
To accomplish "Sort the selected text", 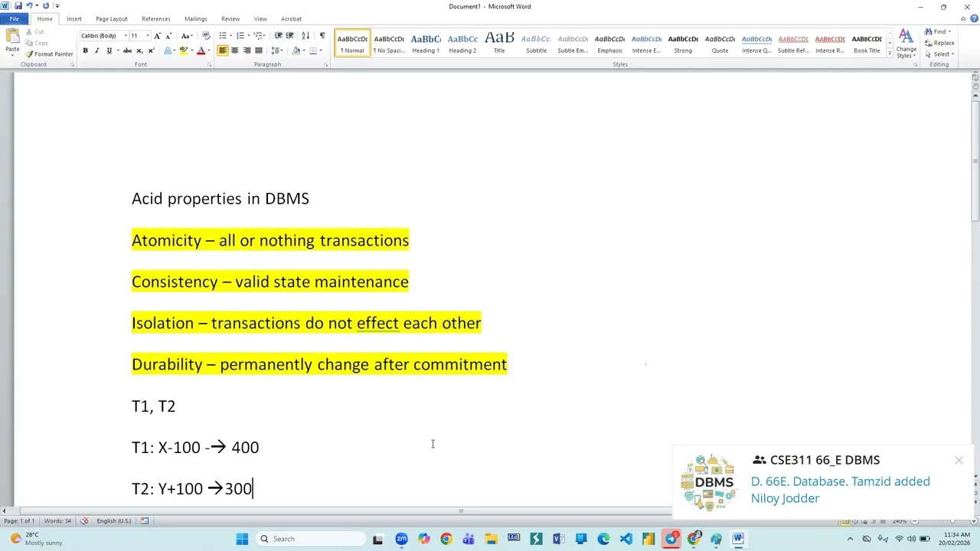I will click(305, 36).
